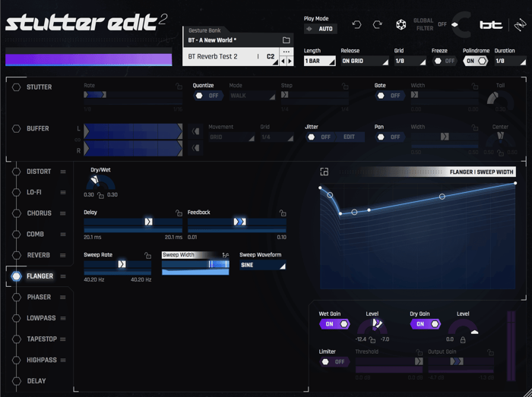Toggle the Freeze switch
The image size is (532, 397).
click(445, 61)
